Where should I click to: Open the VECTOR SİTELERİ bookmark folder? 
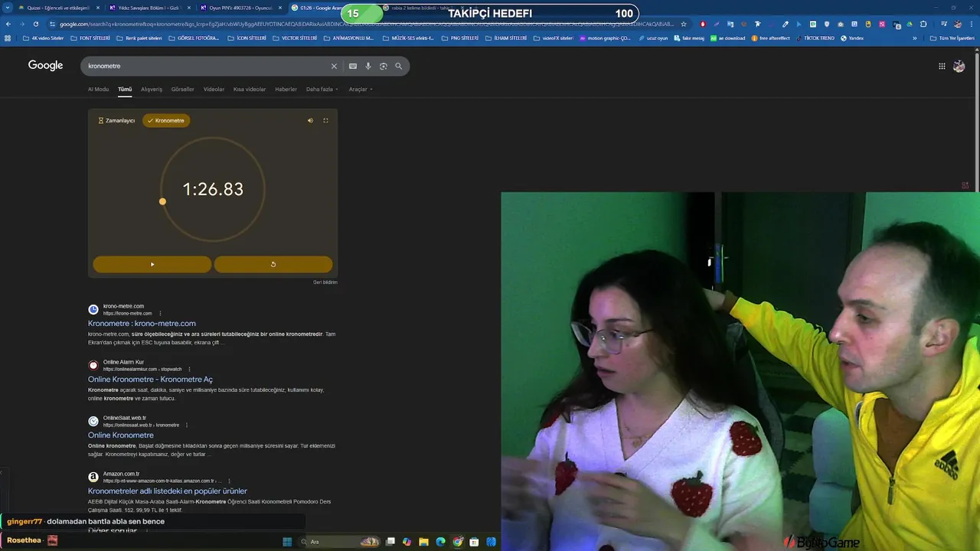[295, 37]
